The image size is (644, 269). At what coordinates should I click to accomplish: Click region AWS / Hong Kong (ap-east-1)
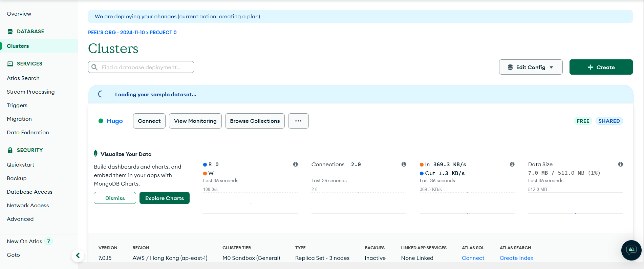170,258
